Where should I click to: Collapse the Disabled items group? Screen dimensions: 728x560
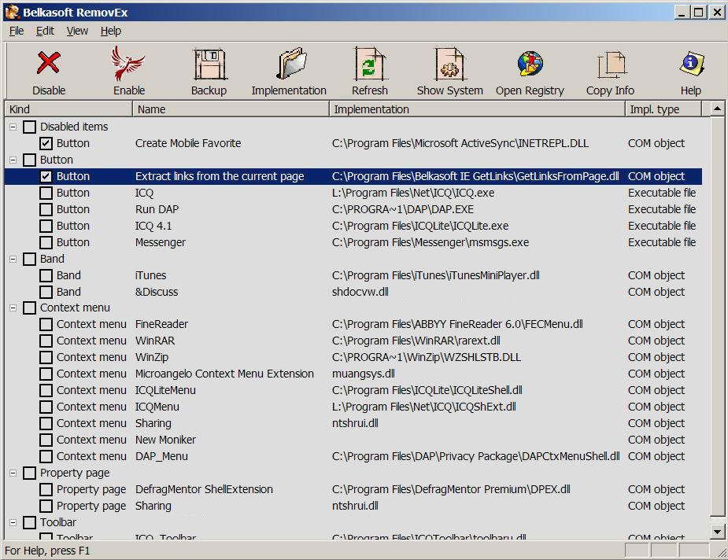point(13,127)
